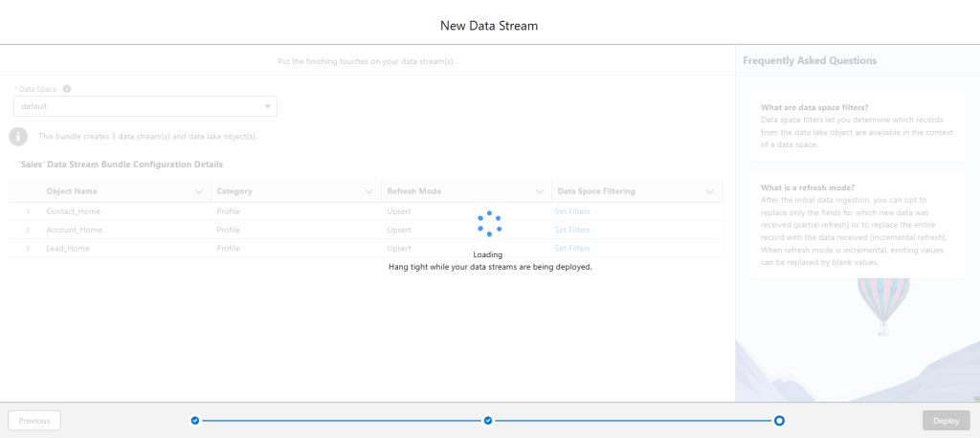Click the second completed progress step icon
The width and height of the screenshot is (980, 438).
tap(488, 420)
